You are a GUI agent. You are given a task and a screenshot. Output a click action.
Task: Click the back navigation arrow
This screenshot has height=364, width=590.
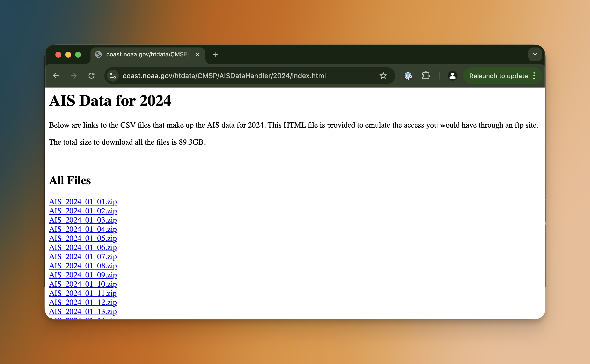pos(56,76)
